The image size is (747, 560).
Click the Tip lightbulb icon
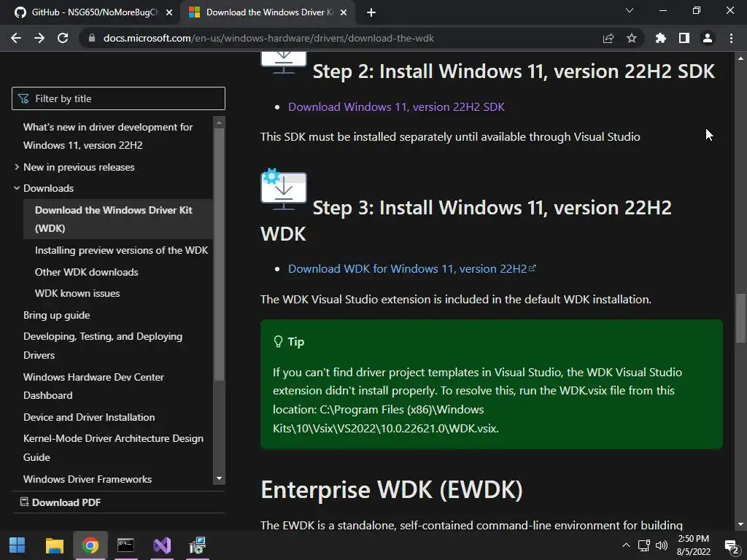click(278, 341)
